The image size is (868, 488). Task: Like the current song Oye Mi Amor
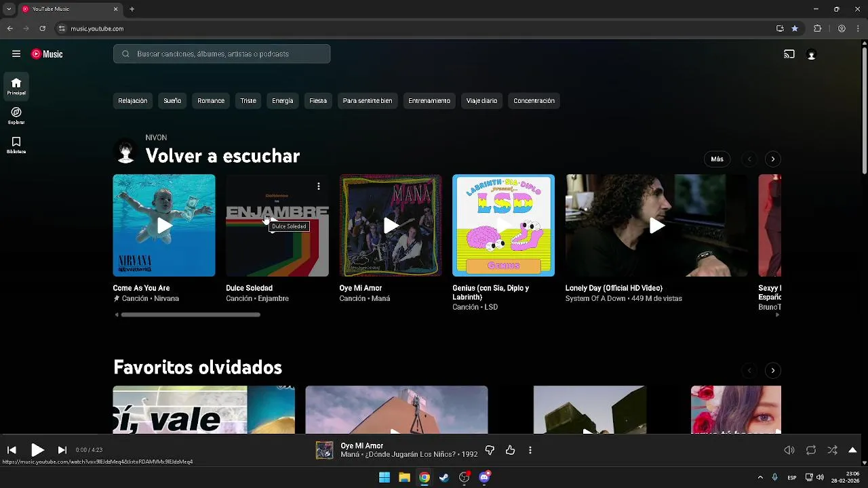click(510, 450)
